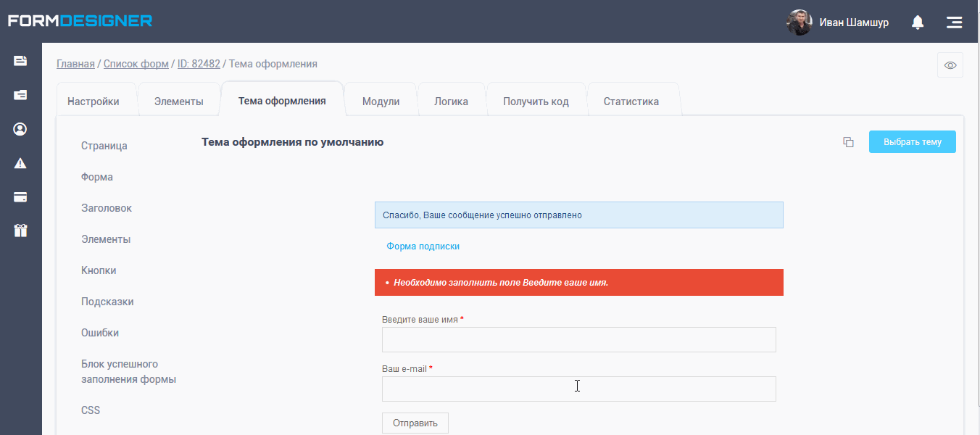Image resolution: width=980 pixels, height=435 pixels.
Task: Open the contacts profile sidebar icon
Action: click(x=20, y=128)
